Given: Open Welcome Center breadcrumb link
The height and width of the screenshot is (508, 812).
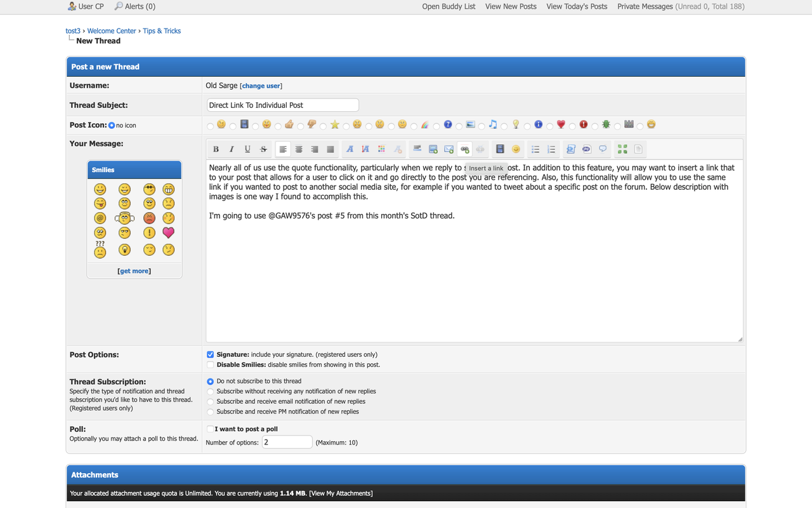Looking at the screenshot, I should click(x=112, y=30).
